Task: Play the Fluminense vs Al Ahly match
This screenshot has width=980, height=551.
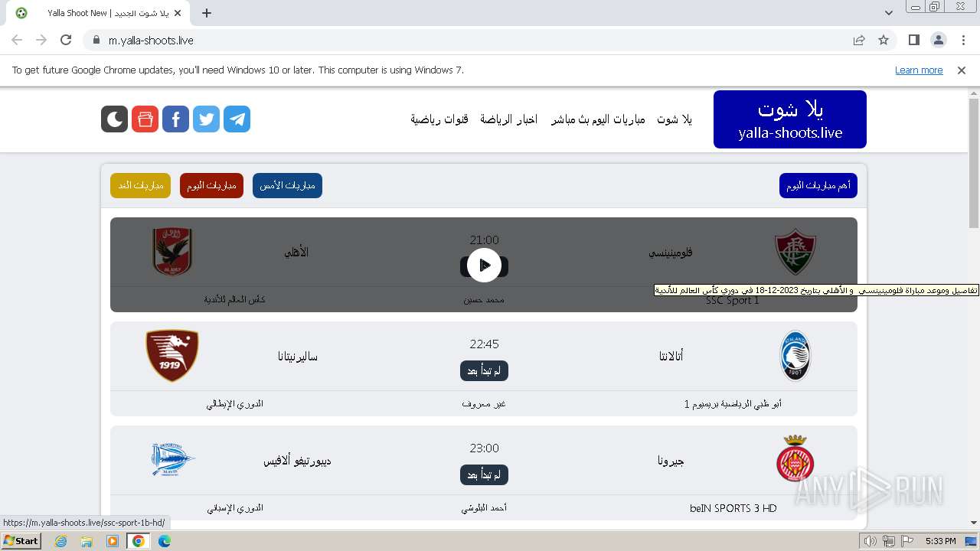Action: click(x=484, y=266)
